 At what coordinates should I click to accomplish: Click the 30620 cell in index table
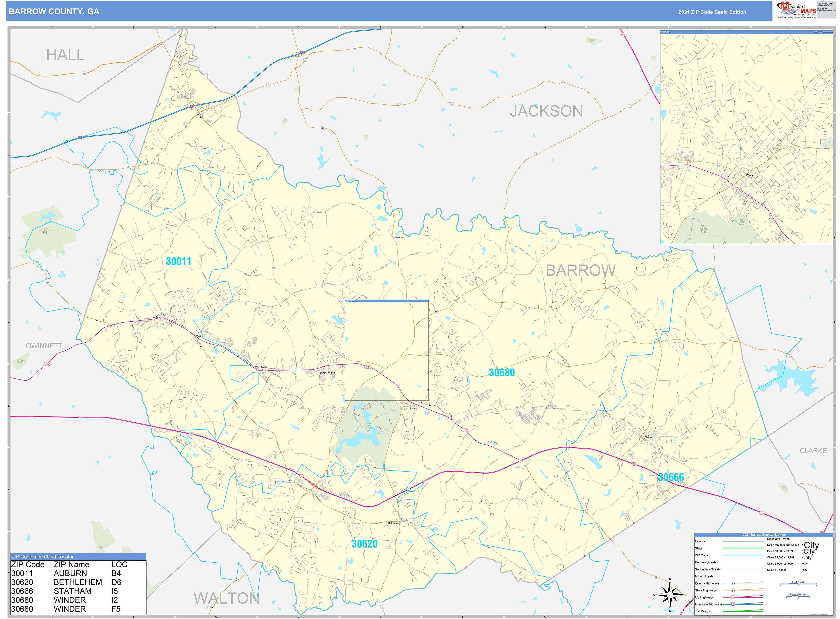point(22,582)
